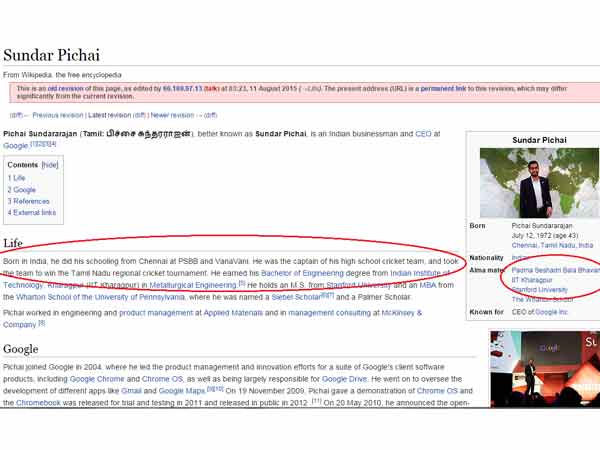600x450 pixels.
Task: Open the References entry in contents
Action: (30, 201)
